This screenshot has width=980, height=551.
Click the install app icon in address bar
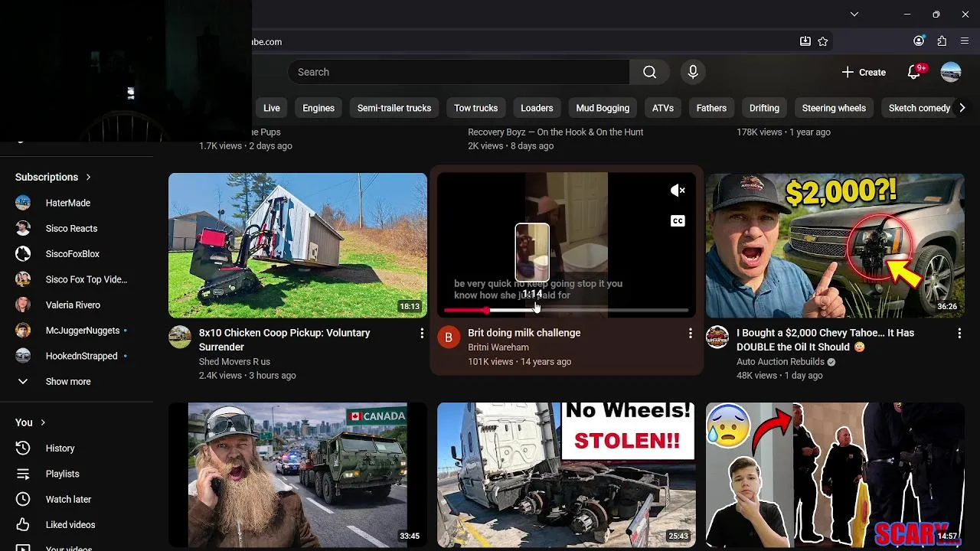pos(805,41)
